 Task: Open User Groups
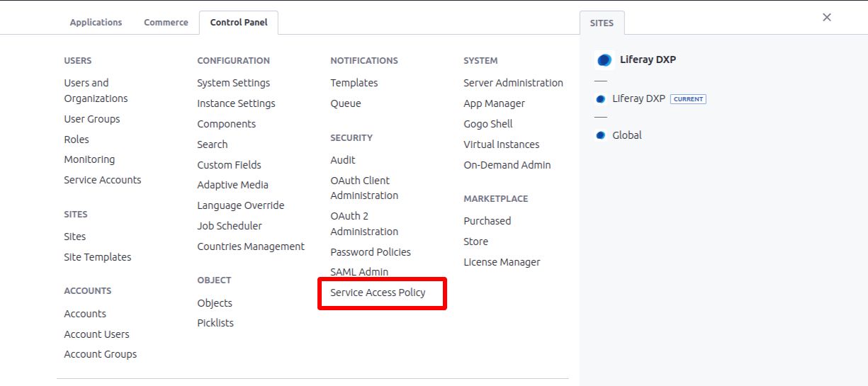pos(92,119)
